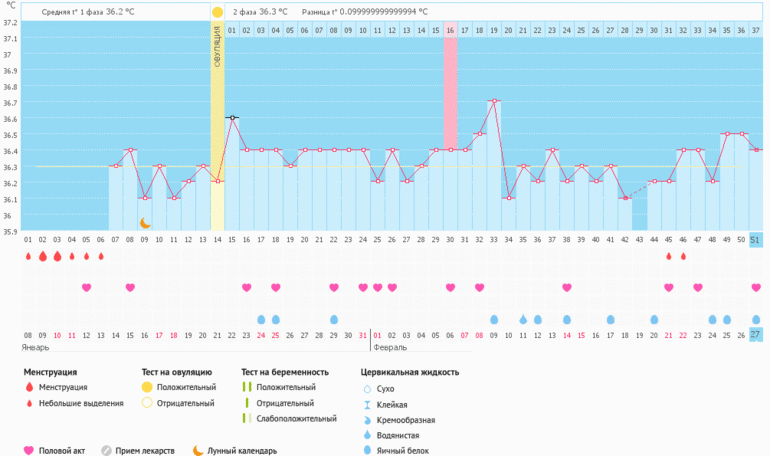Click the highlighted date 27 cell
Viewport: 770px width, 456px height.
click(x=755, y=334)
